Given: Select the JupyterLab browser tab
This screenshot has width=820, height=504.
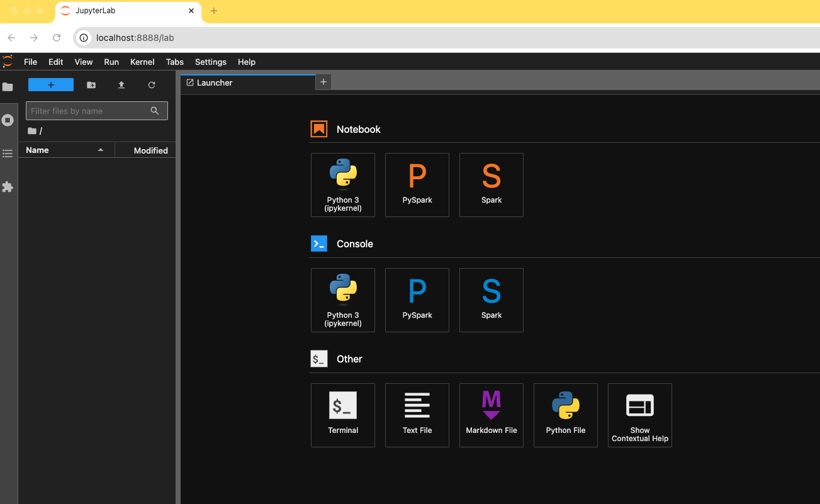Looking at the screenshot, I should [x=129, y=11].
